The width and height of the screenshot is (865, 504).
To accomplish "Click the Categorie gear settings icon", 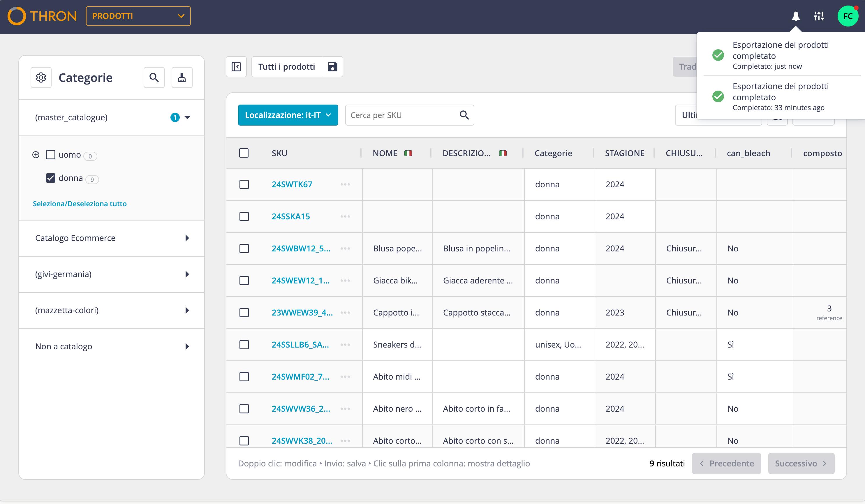I will pyautogui.click(x=41, y=77).
